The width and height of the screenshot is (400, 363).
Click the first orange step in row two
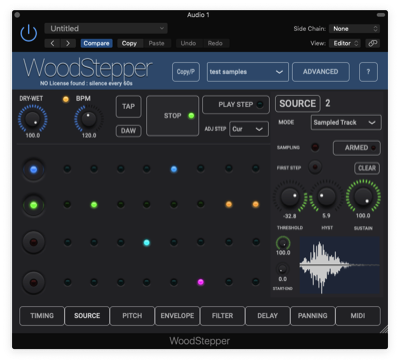pos(229,204)
